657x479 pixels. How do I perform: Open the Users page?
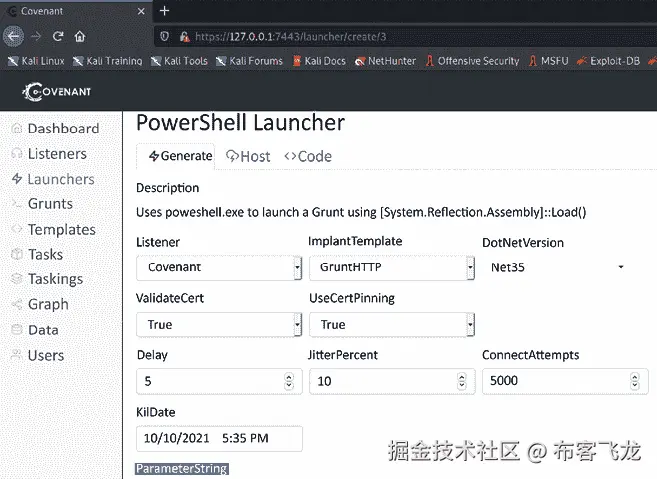tap(46, 355)
